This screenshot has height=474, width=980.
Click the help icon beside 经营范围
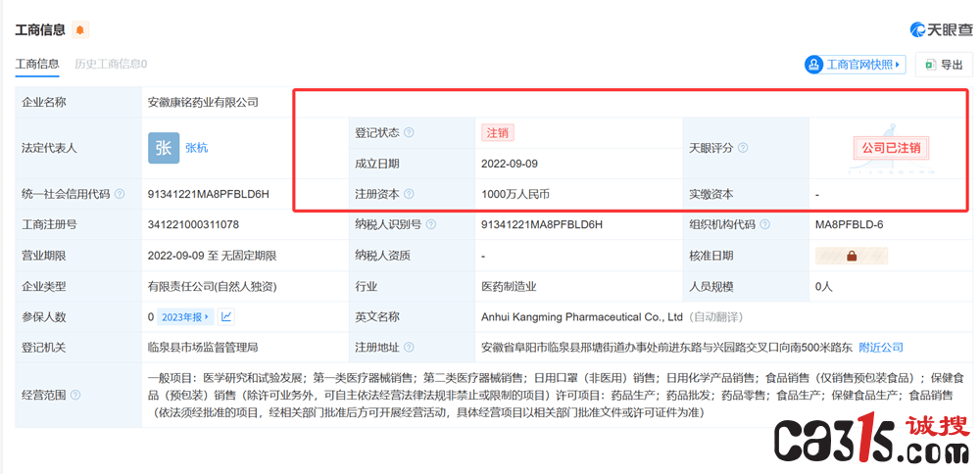pyautogui.click(x=75, y=396)
